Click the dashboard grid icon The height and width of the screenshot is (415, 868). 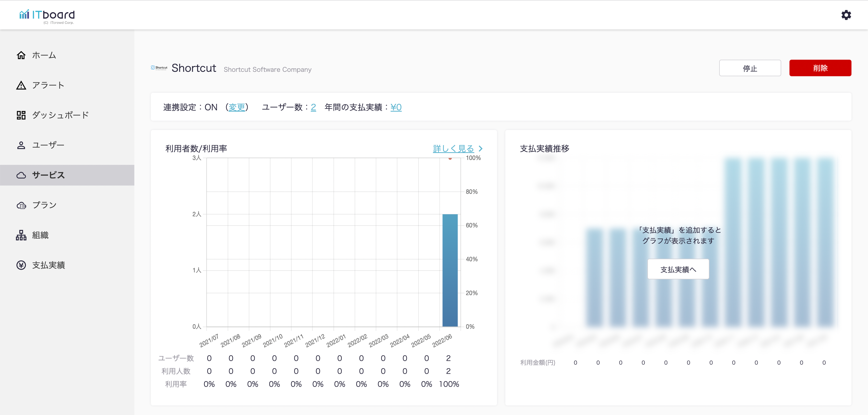click(x=21, y=115)
